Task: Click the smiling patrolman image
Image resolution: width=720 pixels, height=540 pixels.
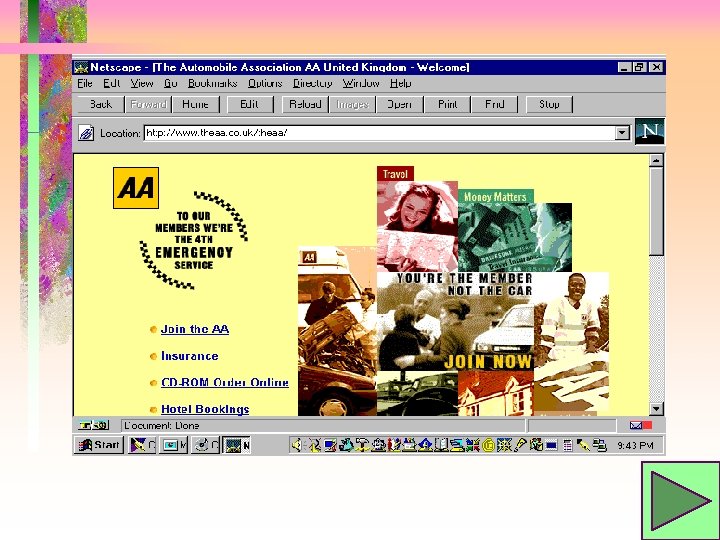Action: [x=572, y=343]
